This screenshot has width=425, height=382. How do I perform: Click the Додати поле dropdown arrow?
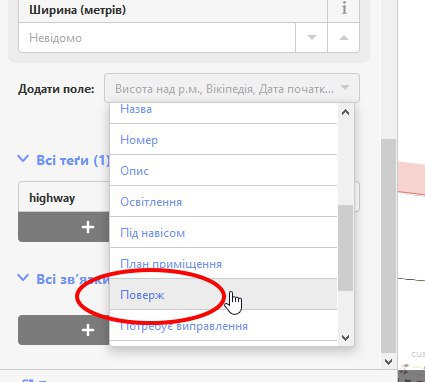tap(345, 88)
